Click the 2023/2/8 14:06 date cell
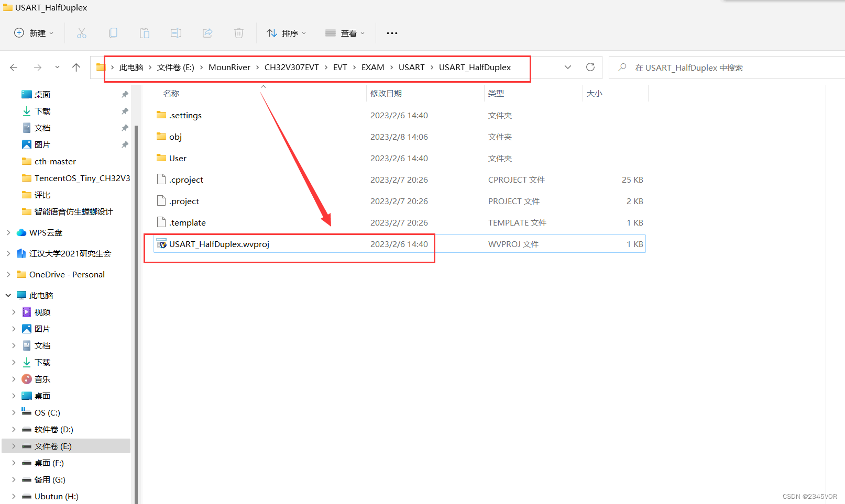This screenshot has height=504, width=845. (399, 137)
